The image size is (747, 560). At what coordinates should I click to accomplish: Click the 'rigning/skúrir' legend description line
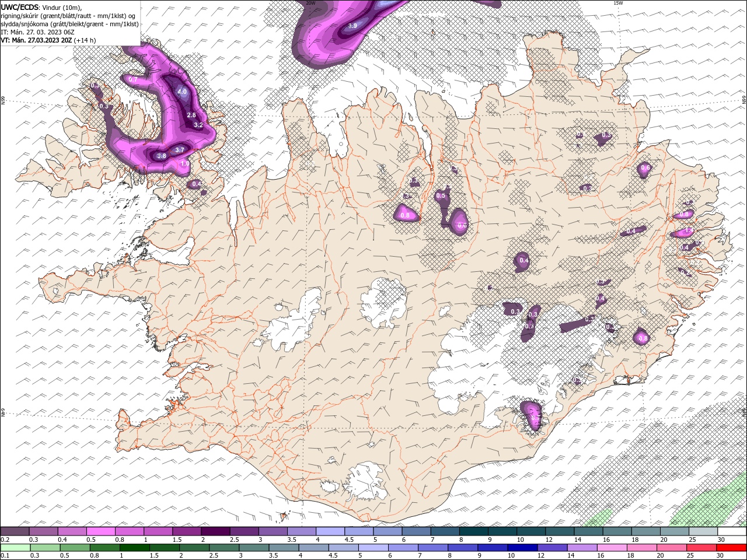coord(68,16)
